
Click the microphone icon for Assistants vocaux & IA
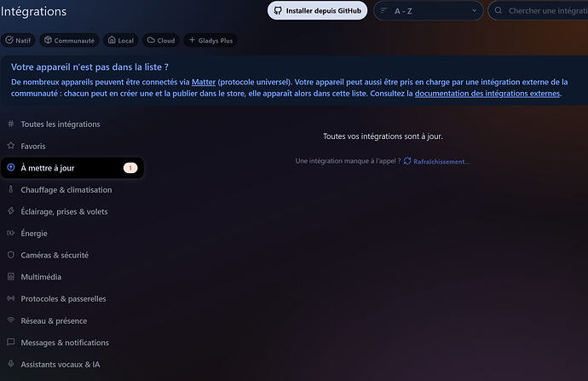point(11,364)
